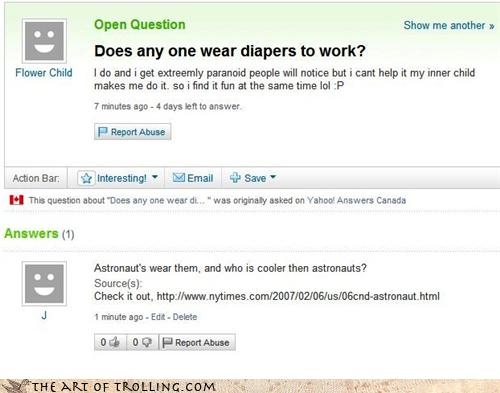Click the flag icon in the answer's Report Abuse
The image size is (500, 393).
[167, 342]
